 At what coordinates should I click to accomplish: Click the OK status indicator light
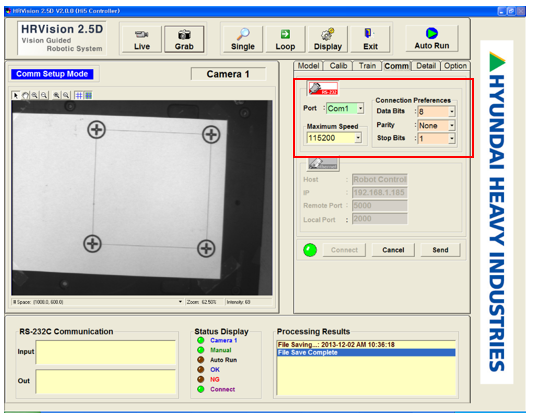[x=201, y=370]
